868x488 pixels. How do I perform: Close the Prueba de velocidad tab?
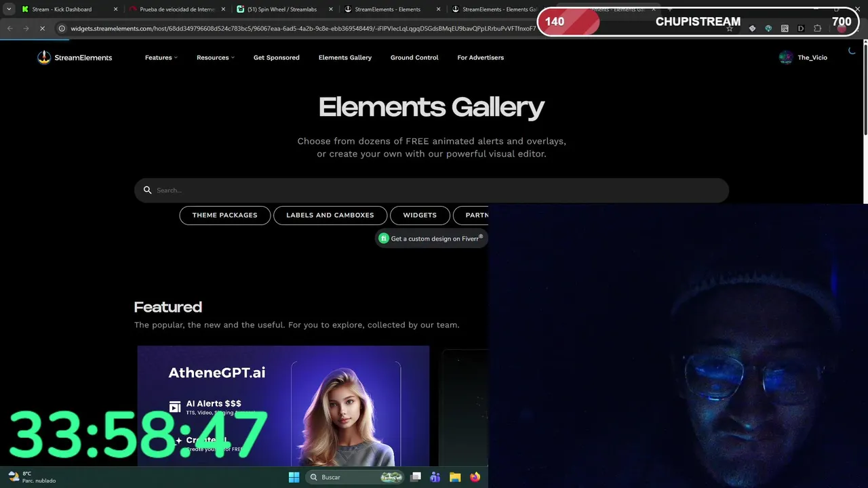point(223,9)
